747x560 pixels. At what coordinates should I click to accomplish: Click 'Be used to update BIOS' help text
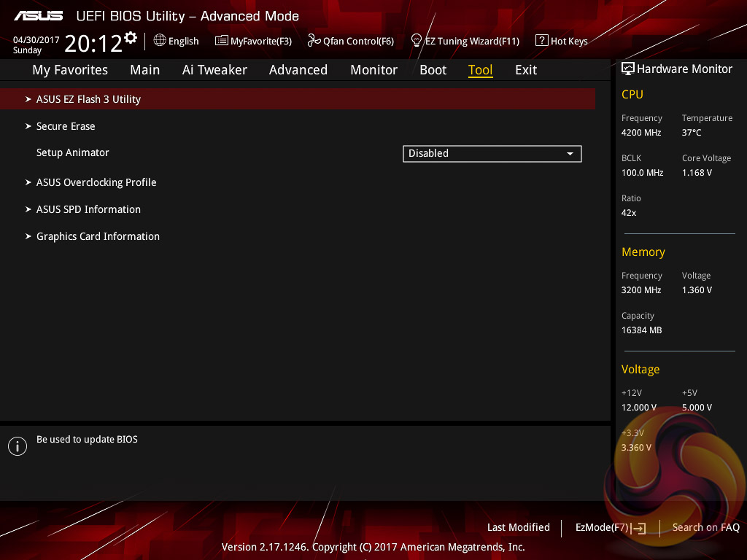[x=88, y=440]
